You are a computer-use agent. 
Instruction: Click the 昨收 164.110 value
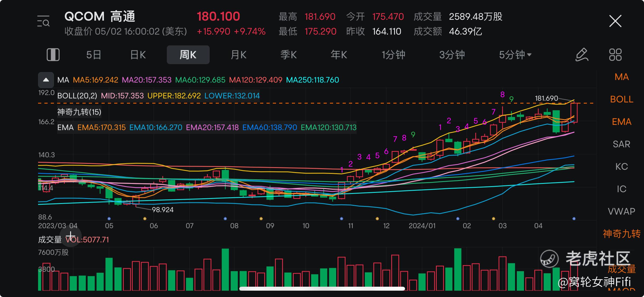point(374,31)
